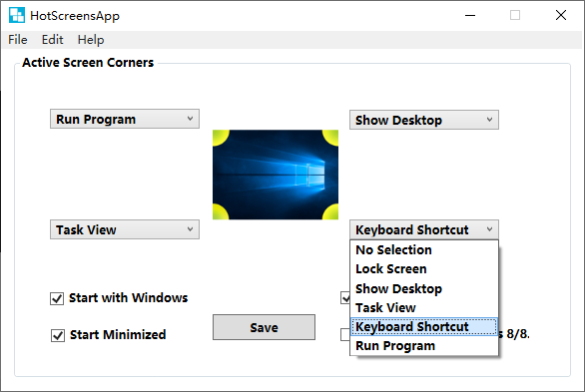Viewport: 585px width, 392px height.
Task: Open the Task View combo box
Action: tap(125, 229)
